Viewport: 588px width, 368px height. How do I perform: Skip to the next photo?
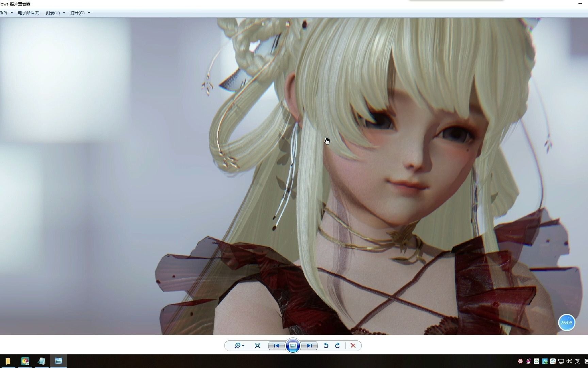[x=309, y=346]
